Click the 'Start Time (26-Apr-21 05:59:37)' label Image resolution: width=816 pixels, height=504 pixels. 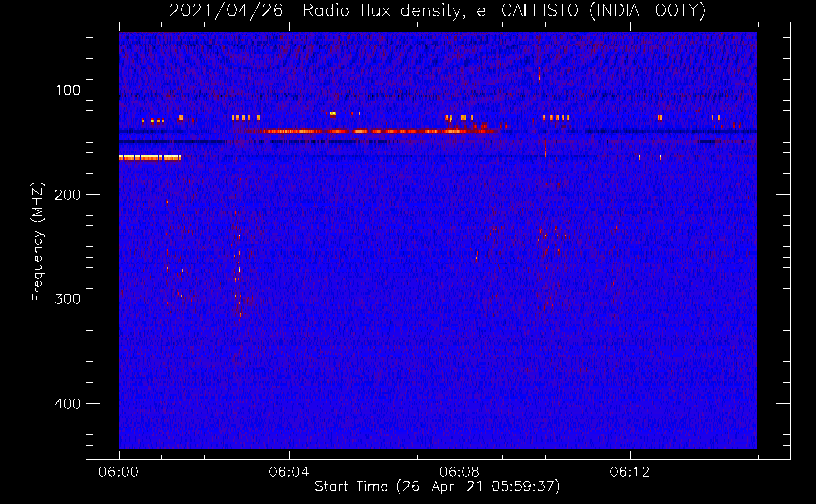(437, 487)
